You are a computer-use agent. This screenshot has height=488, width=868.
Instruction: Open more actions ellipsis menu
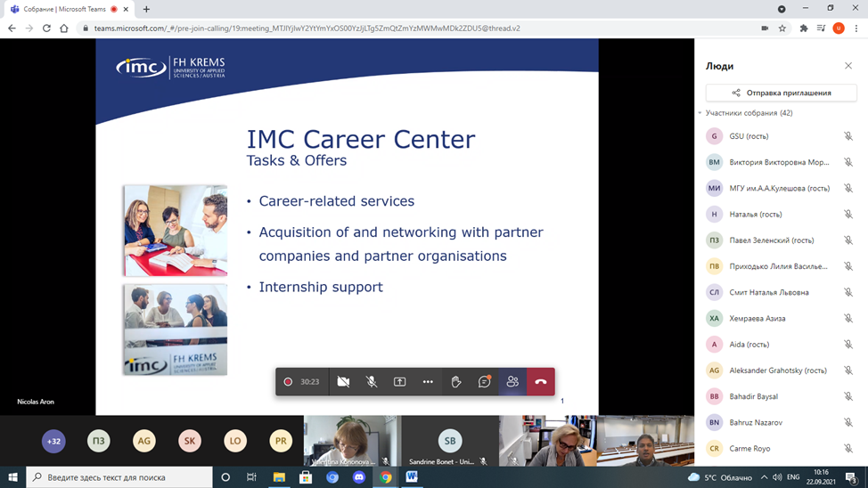point(428,382)
